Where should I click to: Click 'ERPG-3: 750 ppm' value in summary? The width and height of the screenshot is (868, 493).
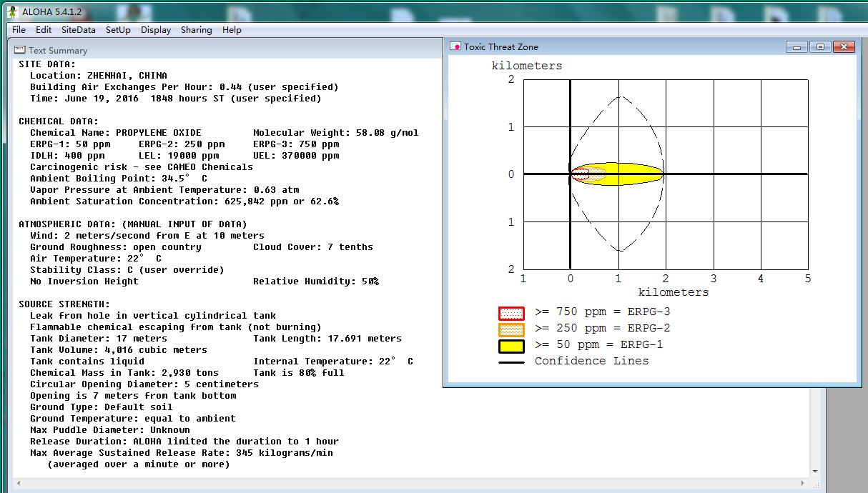[296, 144]
